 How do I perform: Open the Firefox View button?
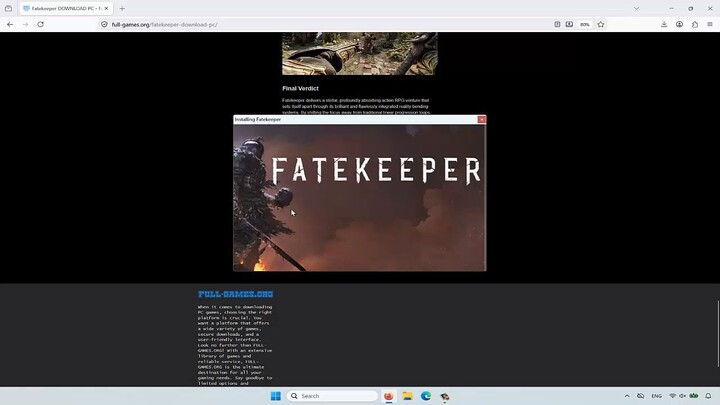pyautogui.click(x=8, y=8)
